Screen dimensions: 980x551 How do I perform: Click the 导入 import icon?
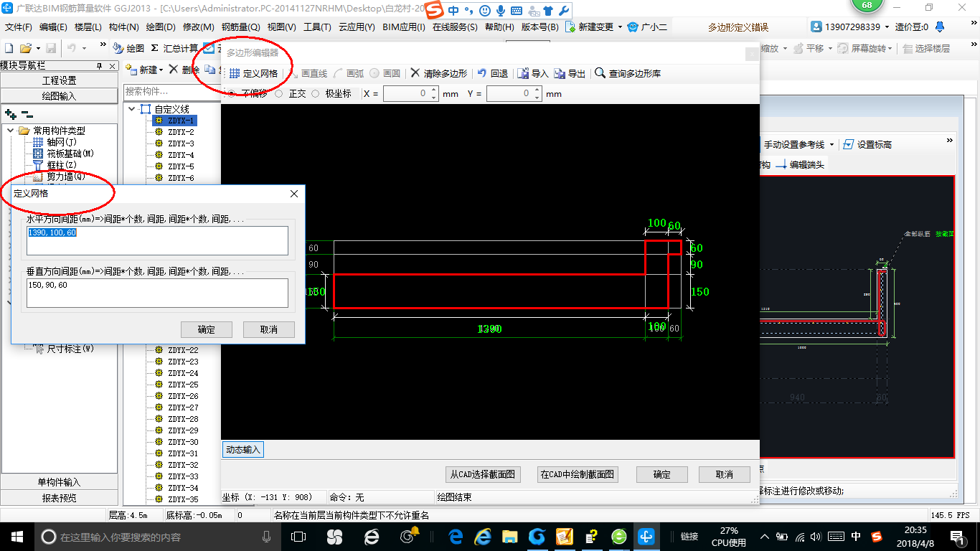tap(523, 73)
